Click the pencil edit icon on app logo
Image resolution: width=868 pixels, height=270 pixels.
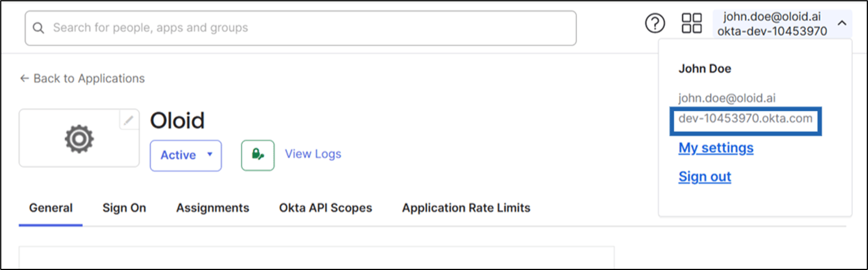click(129, 120)
